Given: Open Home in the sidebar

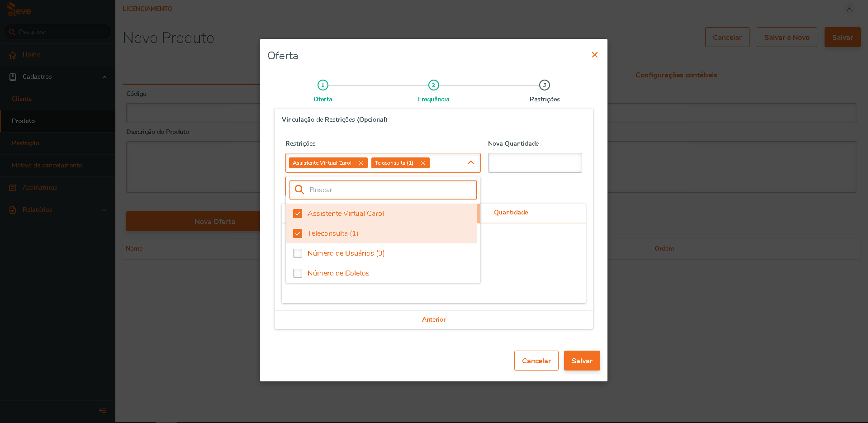Looking at the screenshot, I should click(57, 54).
